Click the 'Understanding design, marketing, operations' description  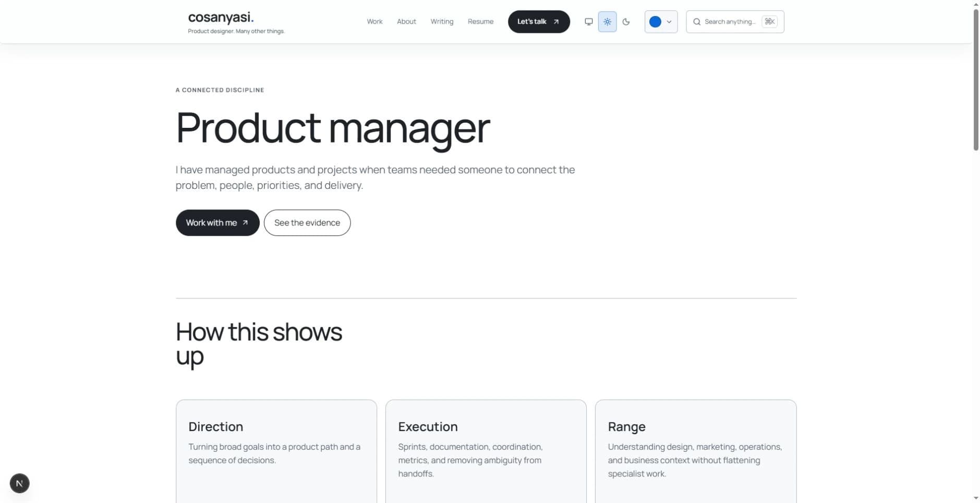tap(695, 460)
